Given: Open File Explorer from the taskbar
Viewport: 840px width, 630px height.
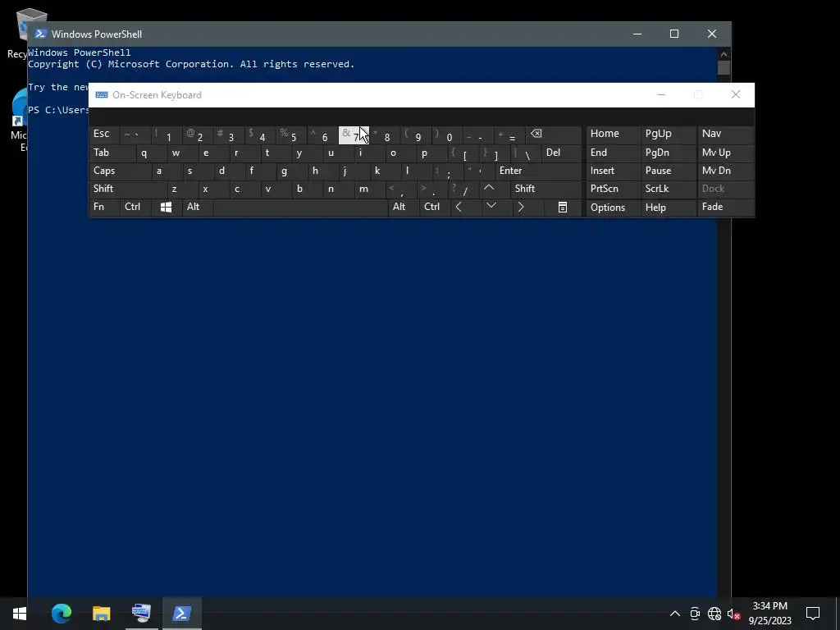Looking at the screenshot, I should [x=101, y=613].
